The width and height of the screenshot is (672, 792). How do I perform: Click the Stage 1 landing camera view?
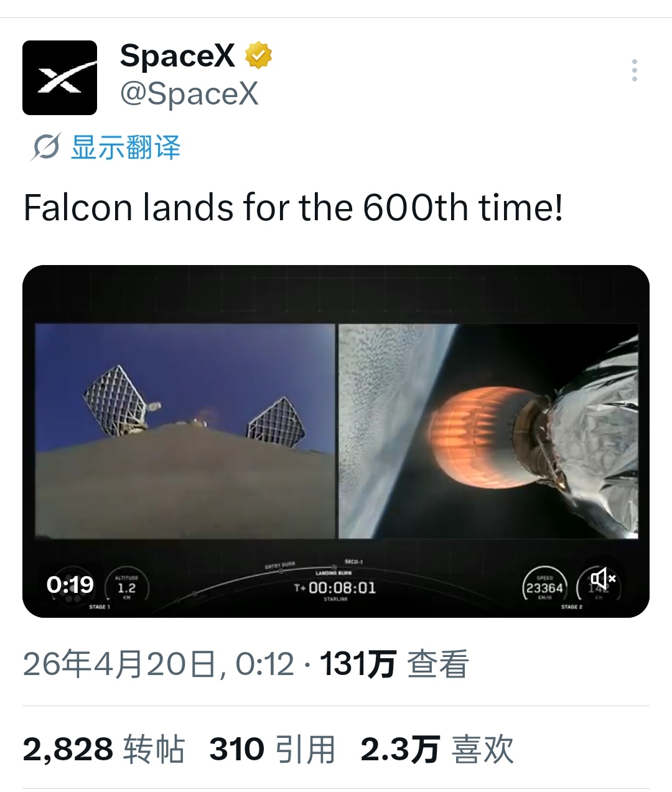pyautogui.click(x=184, y=432)
